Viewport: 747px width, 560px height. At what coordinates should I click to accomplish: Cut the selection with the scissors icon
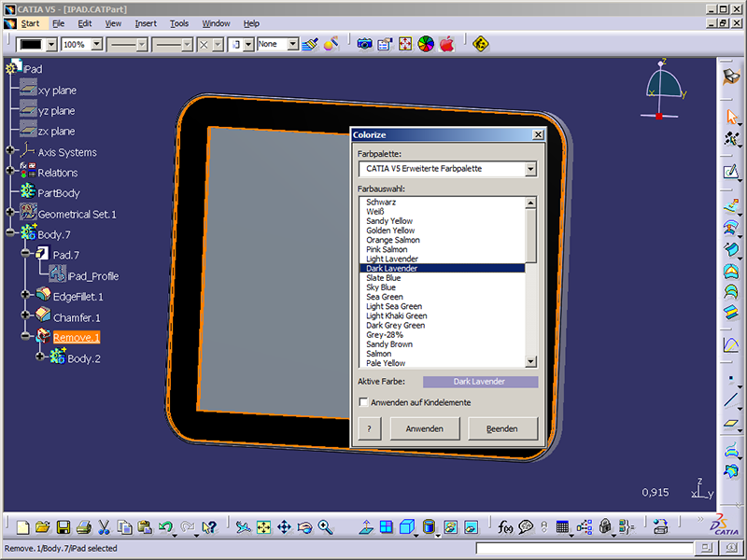[x=104, y=527]
